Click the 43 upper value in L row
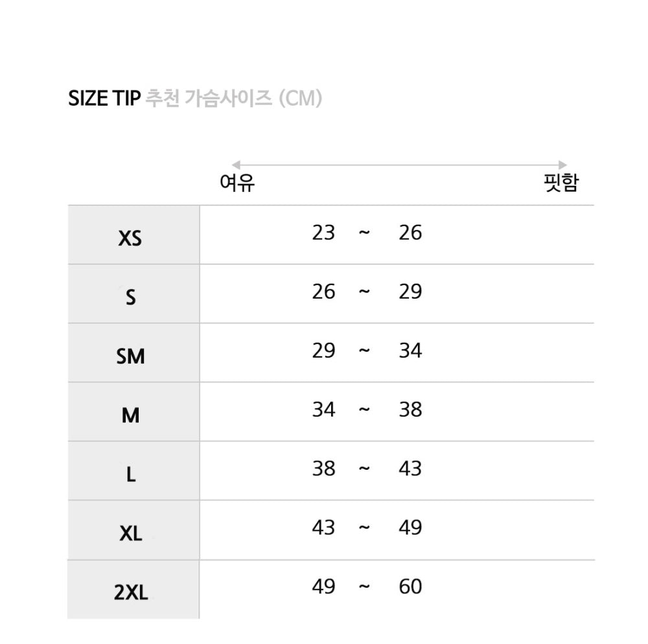The width and height of the screenshot is (648, 644). point(410,468)
